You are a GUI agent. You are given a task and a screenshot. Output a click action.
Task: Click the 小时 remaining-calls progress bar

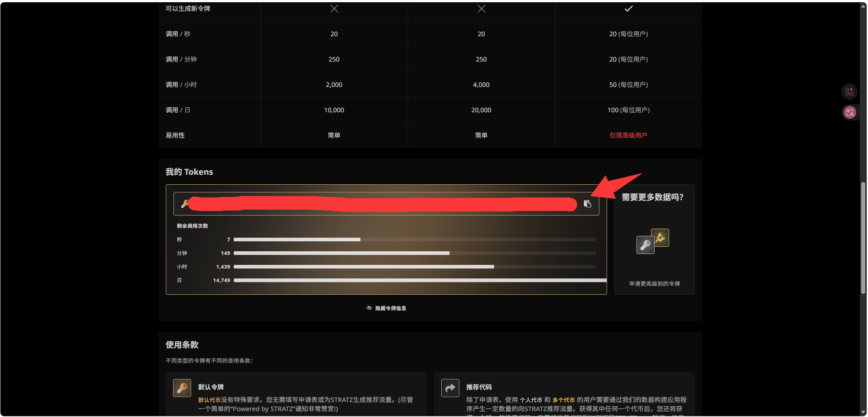click(415, 267)
